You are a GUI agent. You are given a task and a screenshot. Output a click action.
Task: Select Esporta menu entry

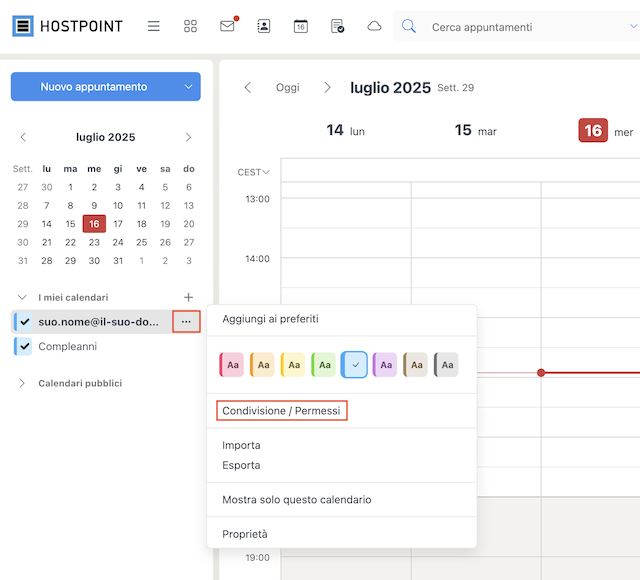pyautogui.click(x=241, y=465)
